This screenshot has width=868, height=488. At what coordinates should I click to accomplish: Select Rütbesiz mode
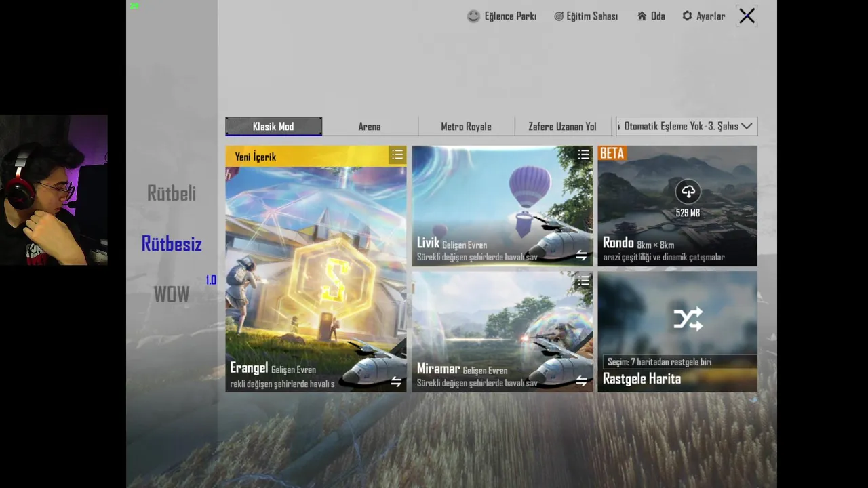(x=172, y=244)
